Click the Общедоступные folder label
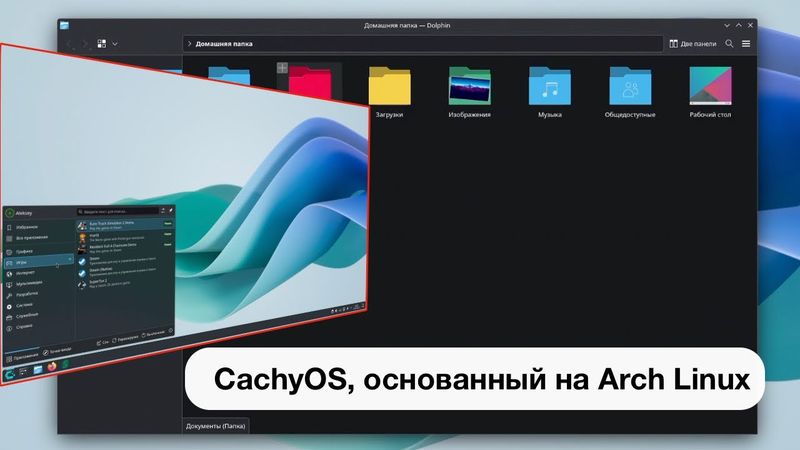The width and height of the screenshot is (800, 450). (630, 115)
